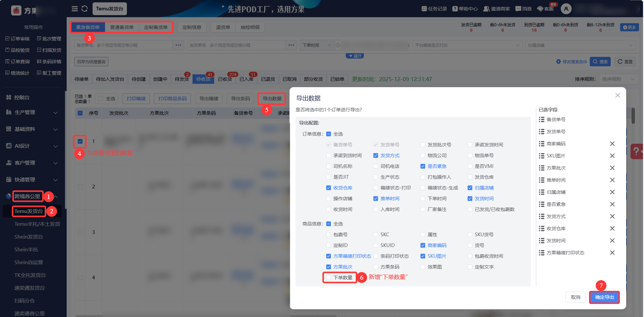Viewport: 644px width, 317px height.
Task: Click the red question mark help float
Action: 637,151
